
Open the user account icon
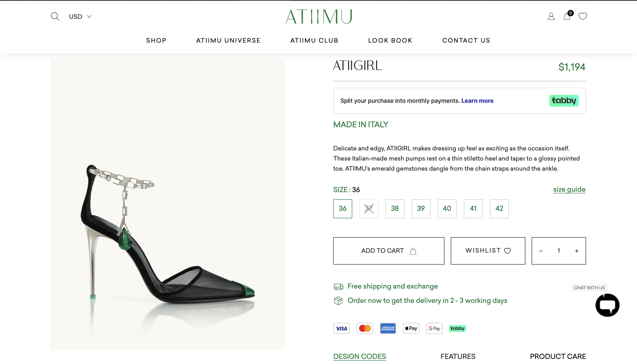pos(551,17)
